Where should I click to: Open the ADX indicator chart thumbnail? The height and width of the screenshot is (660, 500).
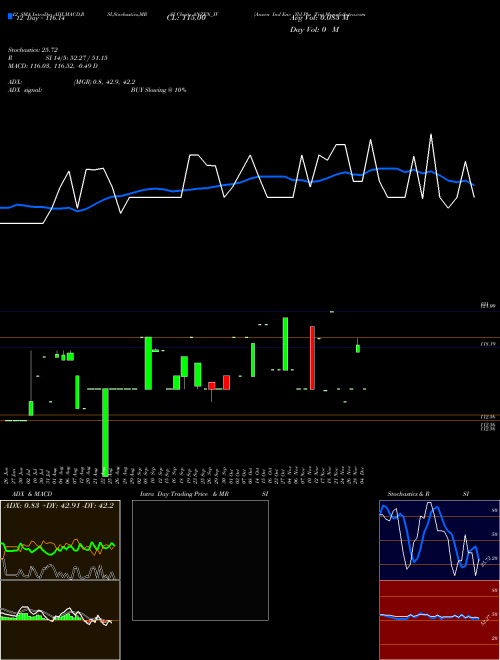tap(60, 540)
